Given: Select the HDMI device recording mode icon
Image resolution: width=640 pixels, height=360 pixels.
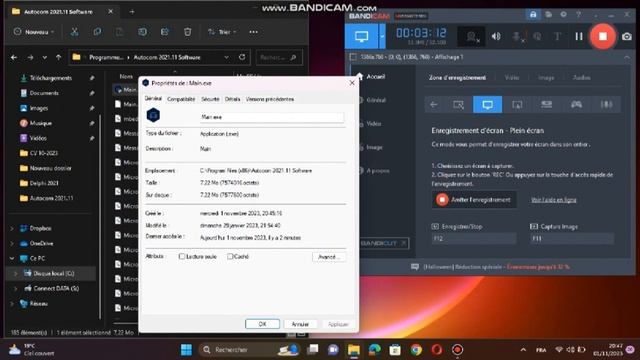Looking at the screenshot, I should click(547, 104).
